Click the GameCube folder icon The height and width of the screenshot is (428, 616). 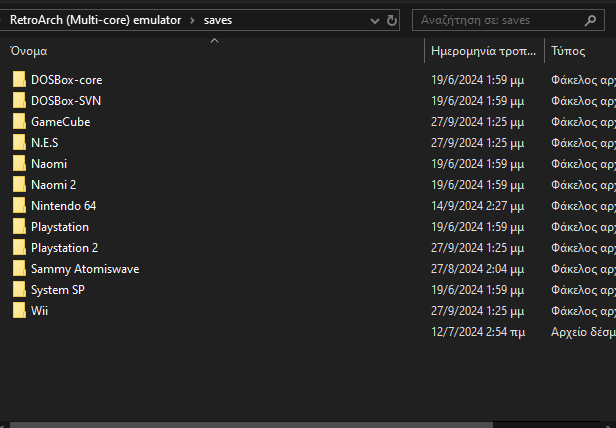[x=19, y=121]
